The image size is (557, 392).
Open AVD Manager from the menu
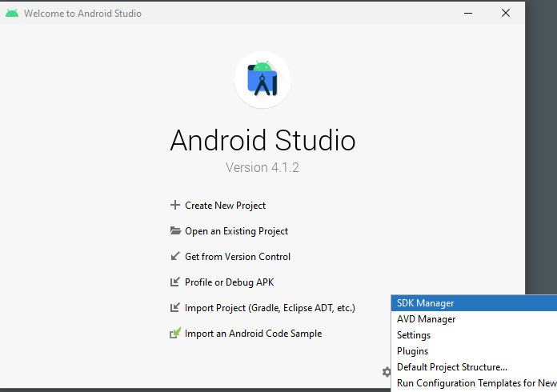[x=474, y=319]
